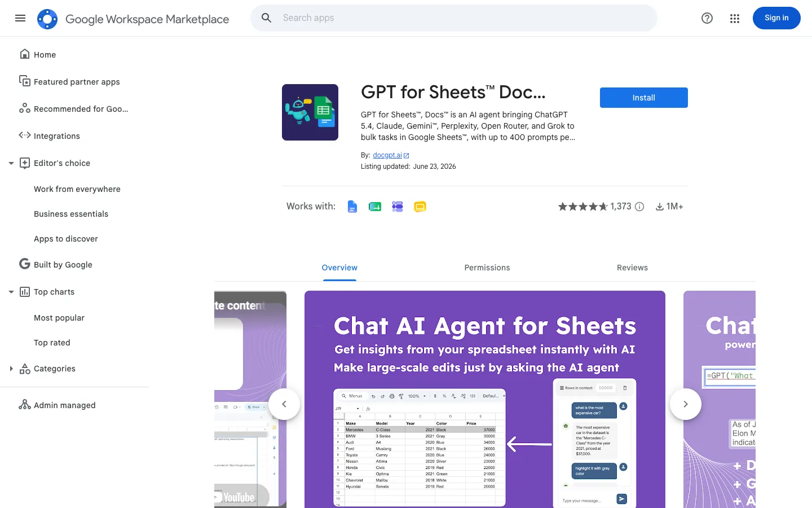The image size is (812, 508).
Task: Click the search magnifier icon
Action: 267,18
